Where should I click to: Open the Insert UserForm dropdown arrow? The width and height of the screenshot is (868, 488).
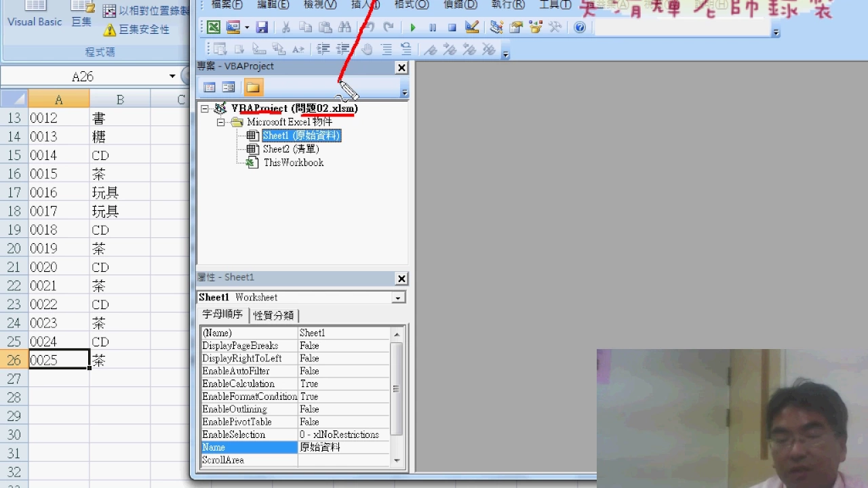tap(247, 27)
